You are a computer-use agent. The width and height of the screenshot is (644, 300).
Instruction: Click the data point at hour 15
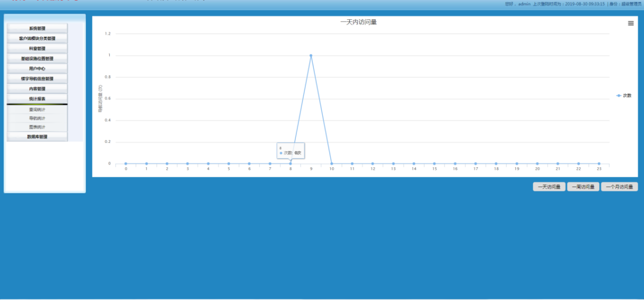pyautogui.click(x=434, y=163)
